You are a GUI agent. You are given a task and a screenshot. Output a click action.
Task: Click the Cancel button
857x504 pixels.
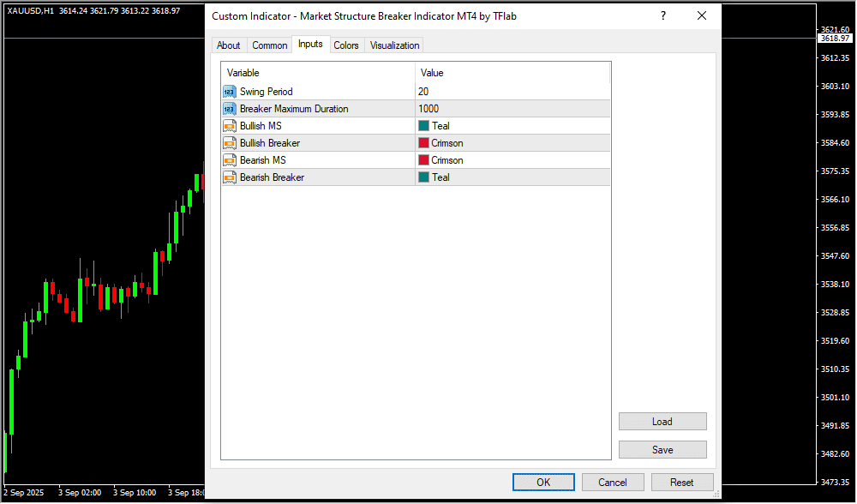click(x=613, y=482)
